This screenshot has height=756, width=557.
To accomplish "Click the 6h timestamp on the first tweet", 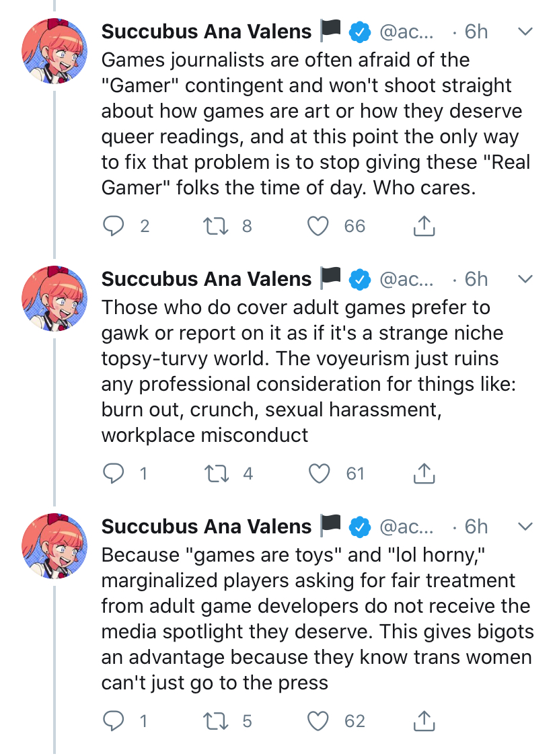I will (x=476, y=32).
